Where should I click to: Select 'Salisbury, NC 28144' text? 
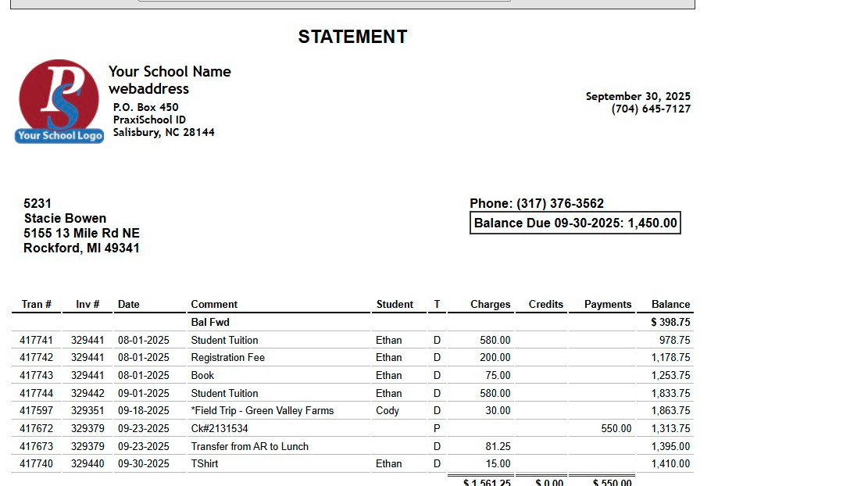164,132
